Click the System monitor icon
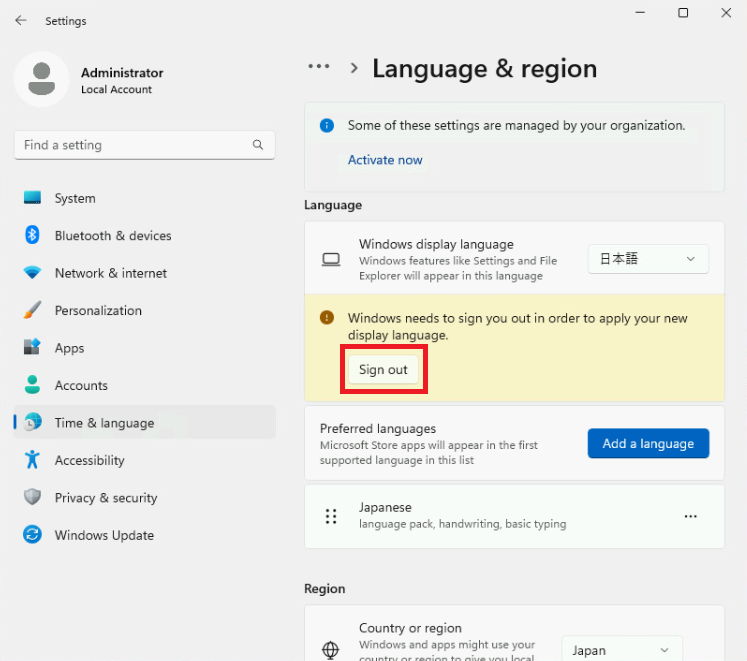This screenshot has height=661, width=747. pos(32,198)
